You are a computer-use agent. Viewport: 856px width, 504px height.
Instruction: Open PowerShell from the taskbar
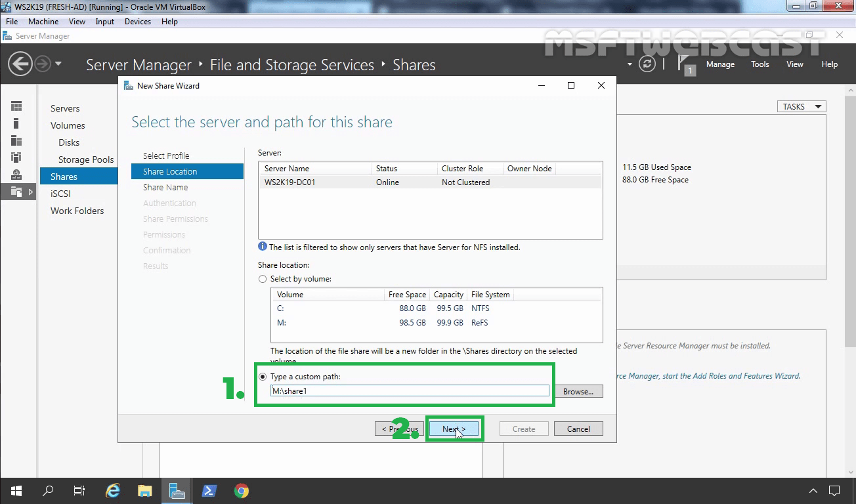point(209,491)
